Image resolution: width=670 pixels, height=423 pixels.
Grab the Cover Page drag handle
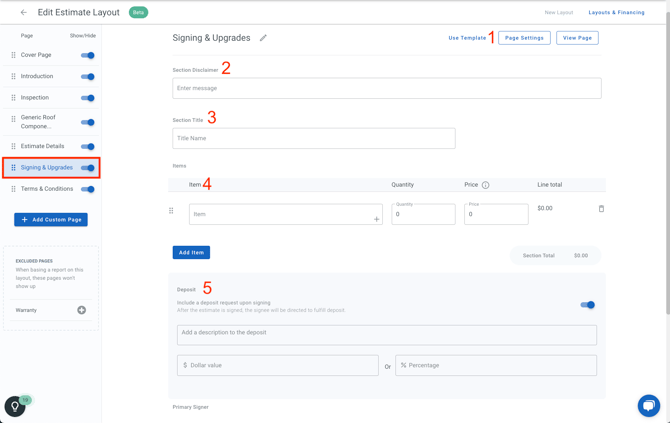tap(13, 55)
